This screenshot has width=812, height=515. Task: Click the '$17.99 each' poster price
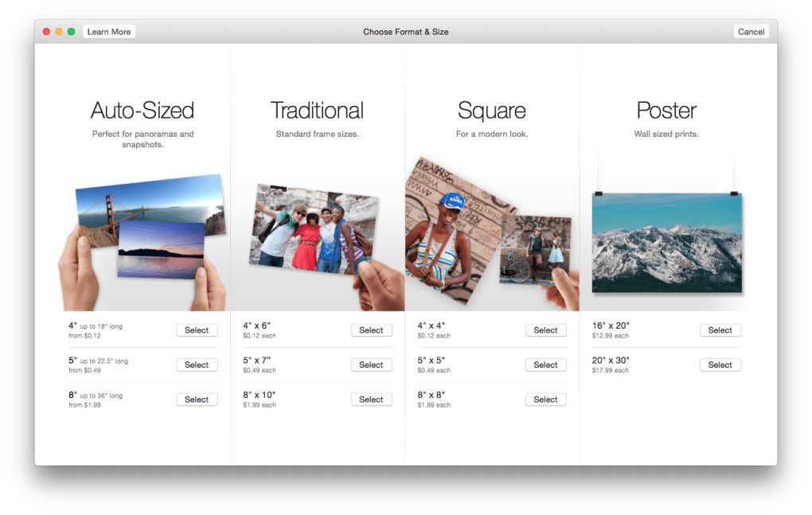[x=610, y=371]
